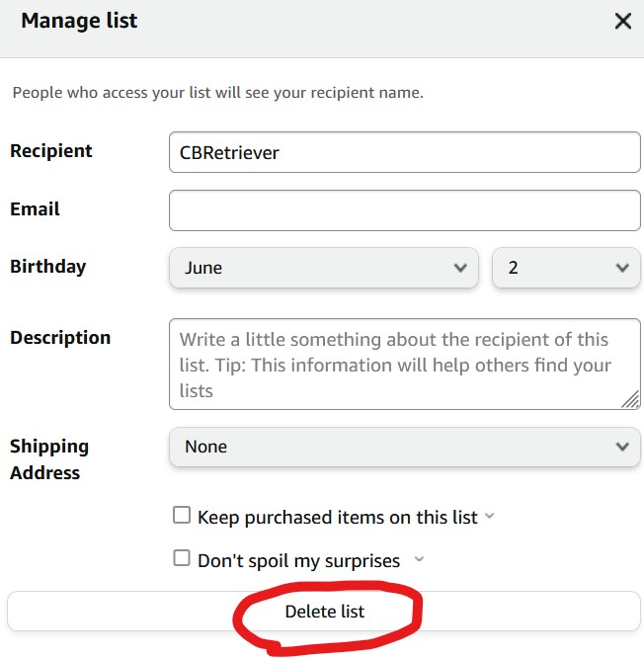Click the Shipping Address label

click(49, 459)
